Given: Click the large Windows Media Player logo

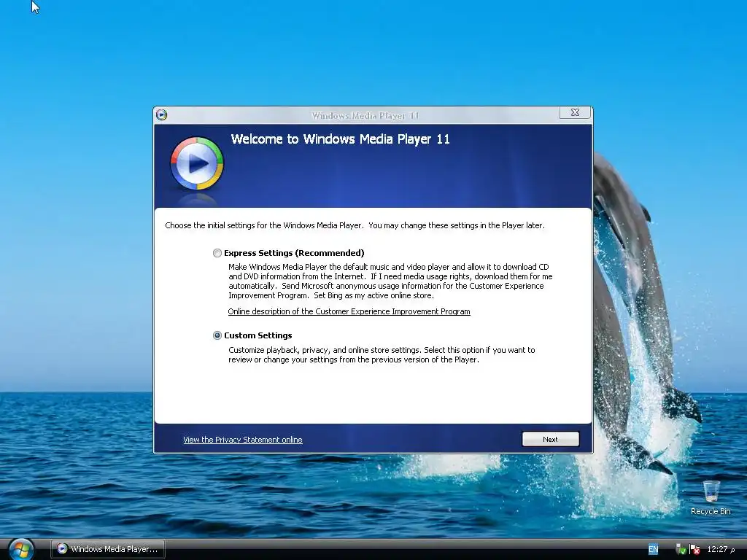Looking at the screenshot, I should point(197,163).
